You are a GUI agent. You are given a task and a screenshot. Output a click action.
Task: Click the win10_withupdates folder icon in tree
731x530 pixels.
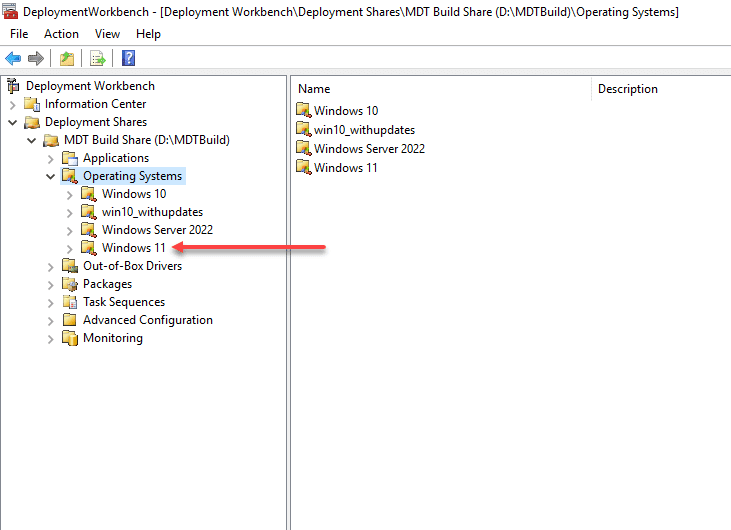click(89, 212)
